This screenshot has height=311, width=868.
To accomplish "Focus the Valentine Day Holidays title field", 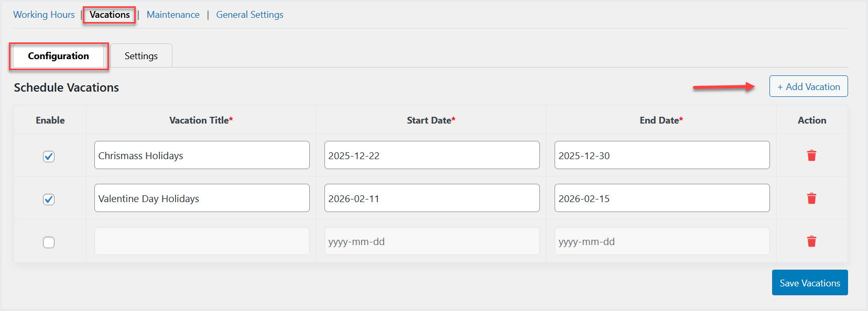I will point(202,198).
